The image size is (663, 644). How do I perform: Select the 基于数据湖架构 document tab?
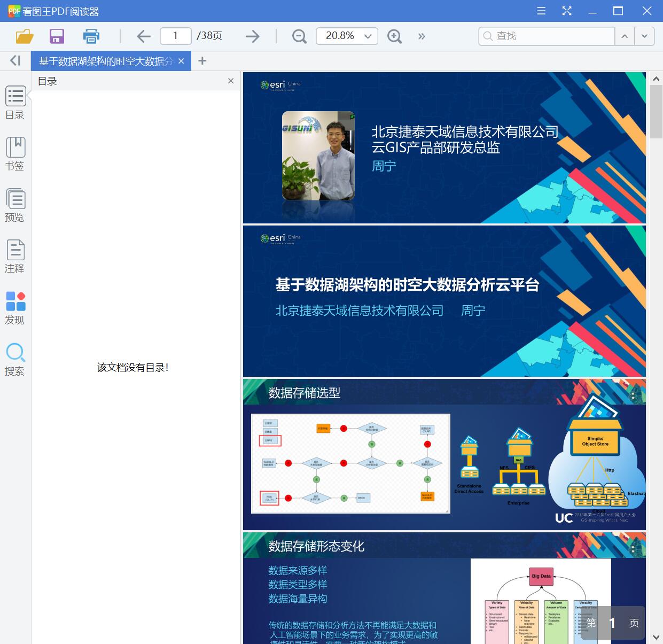point(104,60)
